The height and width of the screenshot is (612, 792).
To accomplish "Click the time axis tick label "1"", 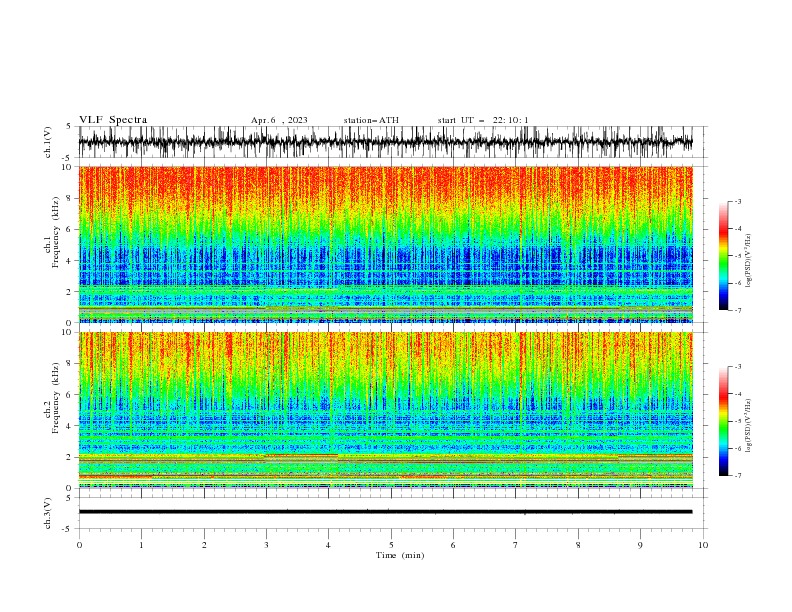I will 141,545.
